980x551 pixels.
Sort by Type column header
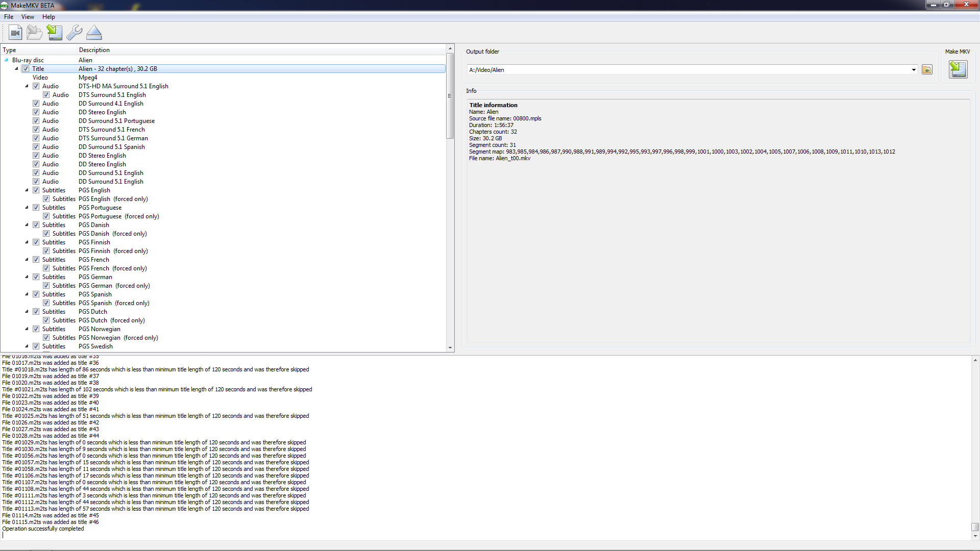tap(38, 50)
